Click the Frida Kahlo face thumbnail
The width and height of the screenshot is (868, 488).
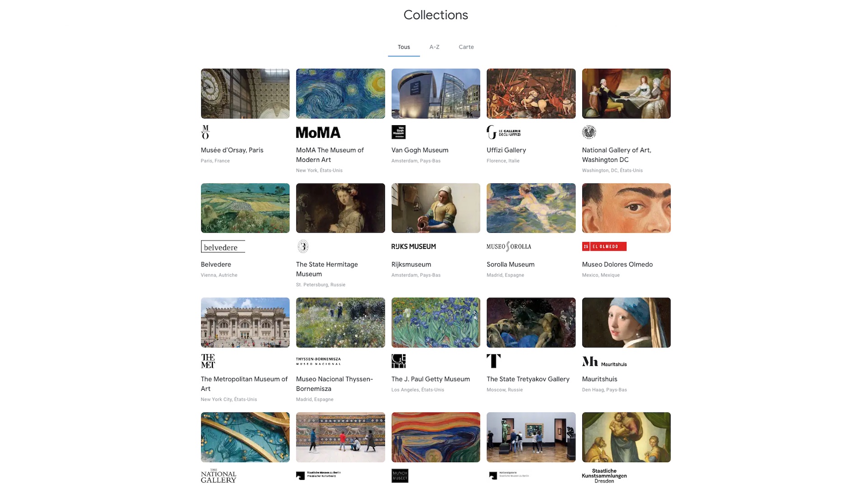[x=627, y=208]
